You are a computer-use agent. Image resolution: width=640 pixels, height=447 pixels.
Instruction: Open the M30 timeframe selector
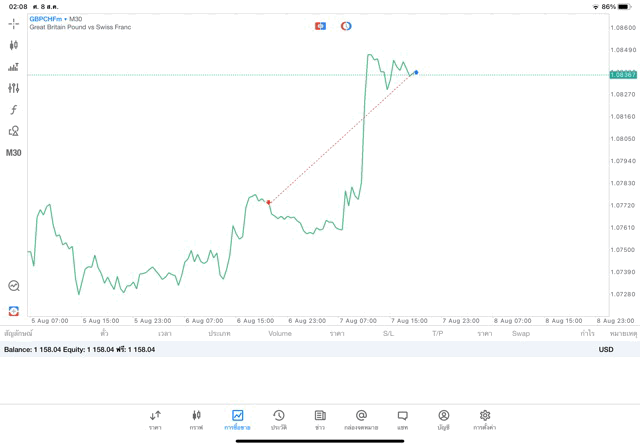(x=13, y=153)
